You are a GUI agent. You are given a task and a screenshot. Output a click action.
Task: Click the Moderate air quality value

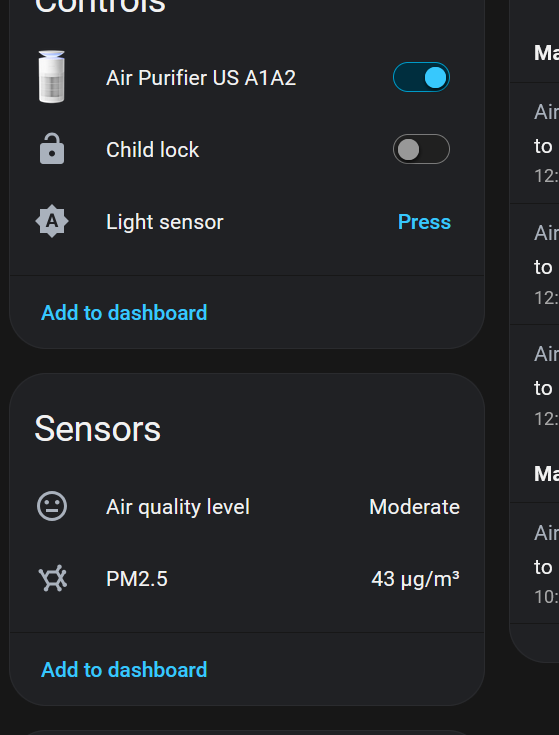(x=414, y=507)
